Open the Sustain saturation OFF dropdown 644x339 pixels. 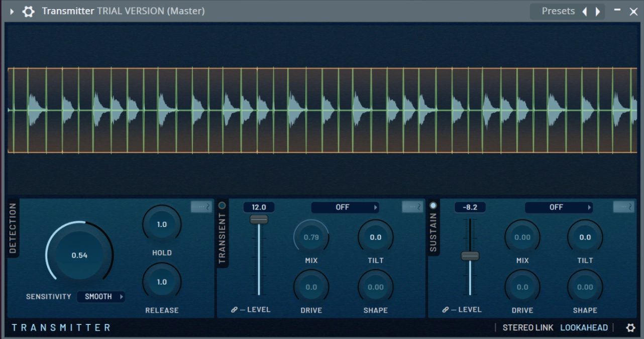(x=559, y=207)
